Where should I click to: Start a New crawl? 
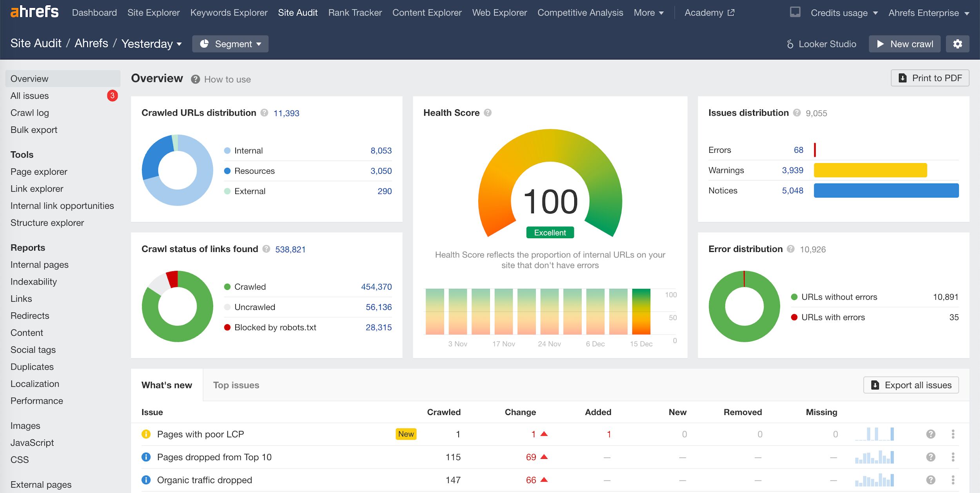coord(904,44)
